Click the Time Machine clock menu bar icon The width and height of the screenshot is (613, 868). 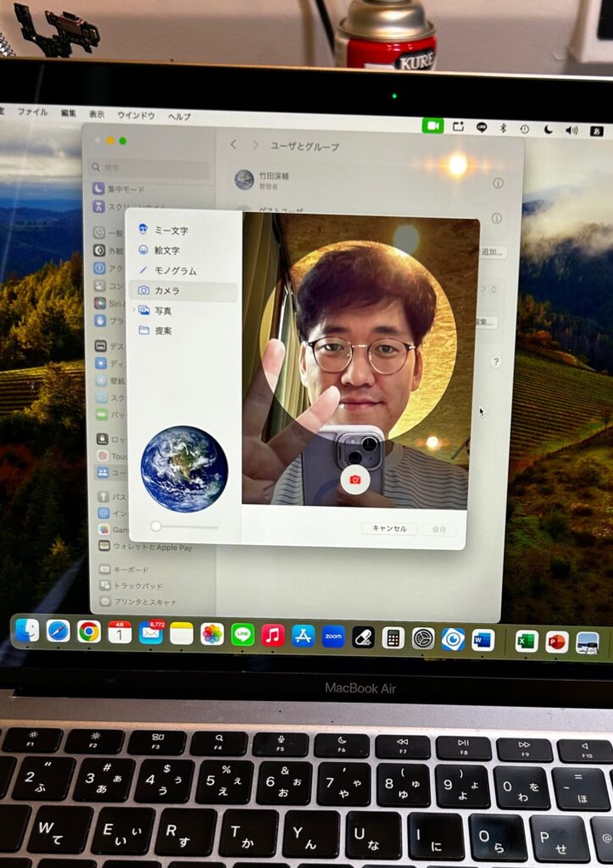pos(525,129)
